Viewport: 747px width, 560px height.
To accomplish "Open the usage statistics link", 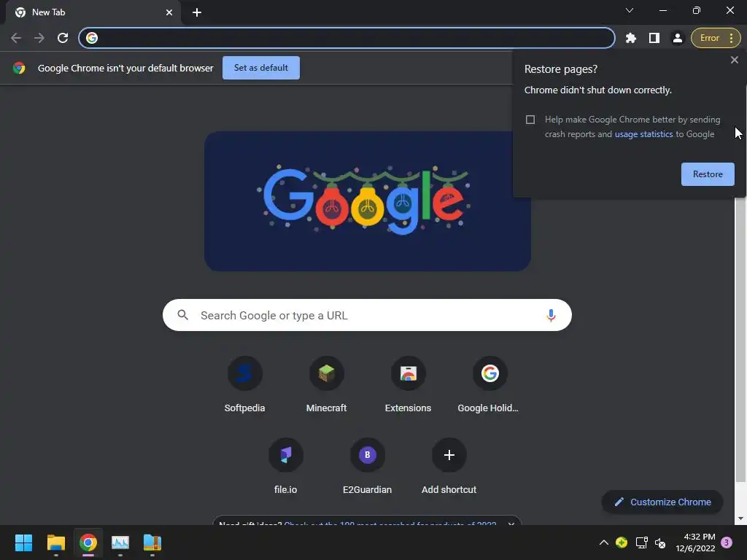I will [643, 134].
